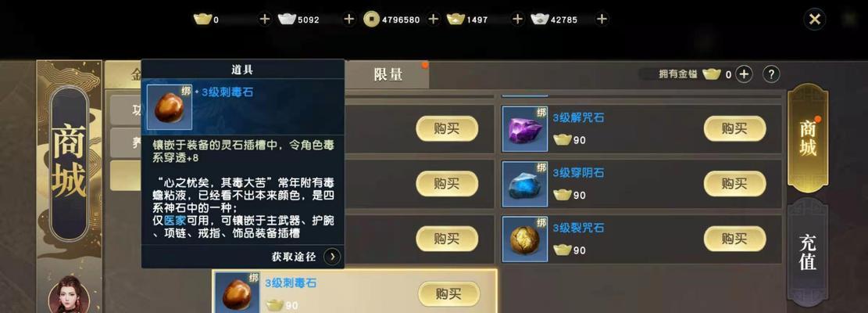This screenshot has width=868, height=313.
Task: Select the 商城 side tab on right
Action: pyautogui.click(x=808, y=139)
